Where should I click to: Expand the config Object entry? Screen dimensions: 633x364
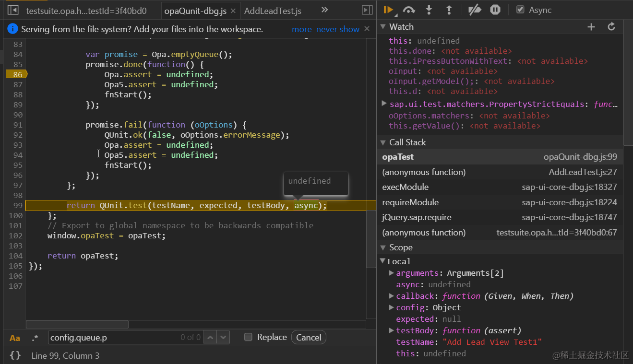click(391, 307)
